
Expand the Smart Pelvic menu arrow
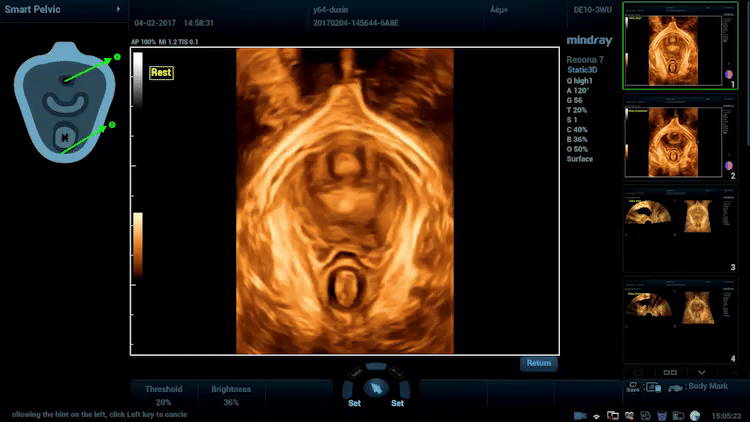(x=119, y=9)
